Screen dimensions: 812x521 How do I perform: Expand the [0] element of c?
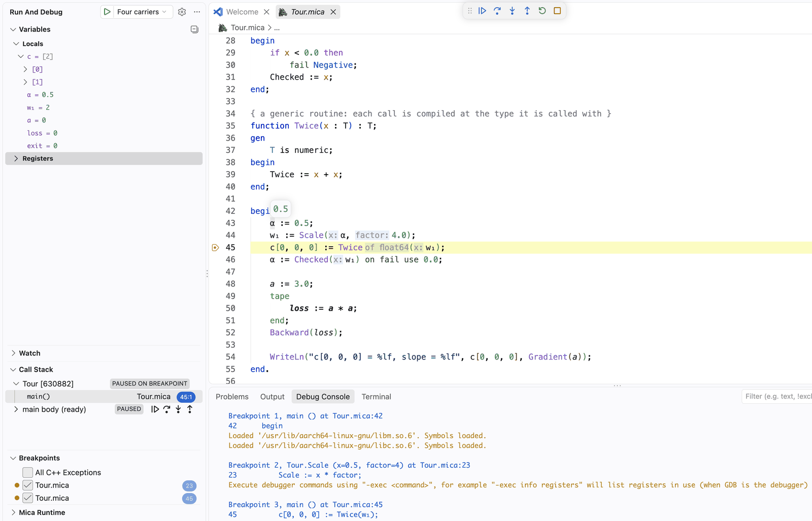(25, 69)
